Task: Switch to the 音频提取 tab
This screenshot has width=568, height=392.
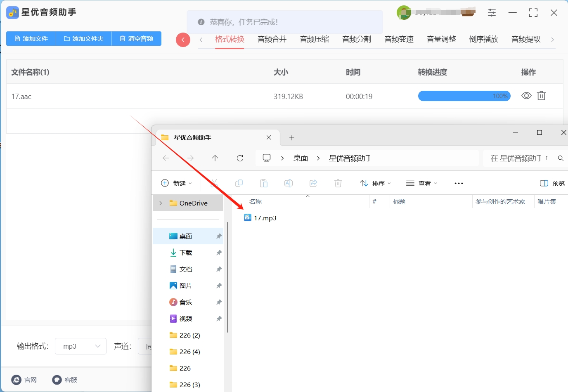Action: pos(526,39)
